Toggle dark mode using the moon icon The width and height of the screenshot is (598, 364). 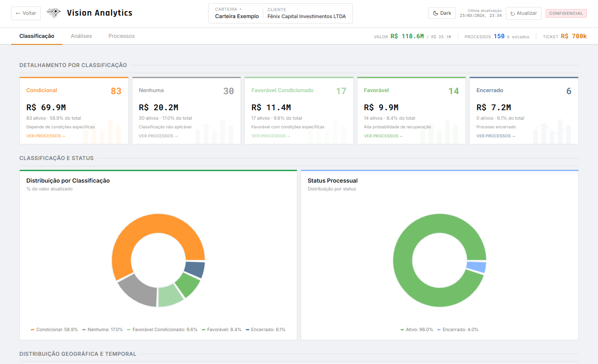tap(436, 13)
